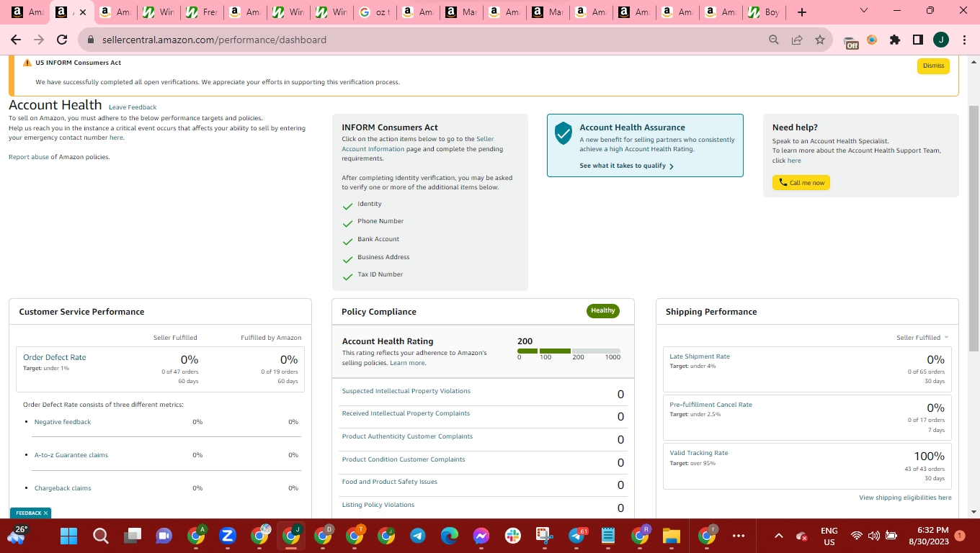Image resolution: width=980 pixels, height=553 pixels.
Task: Open the Chrome profile J avatar
Action: [x=941, y=40]
